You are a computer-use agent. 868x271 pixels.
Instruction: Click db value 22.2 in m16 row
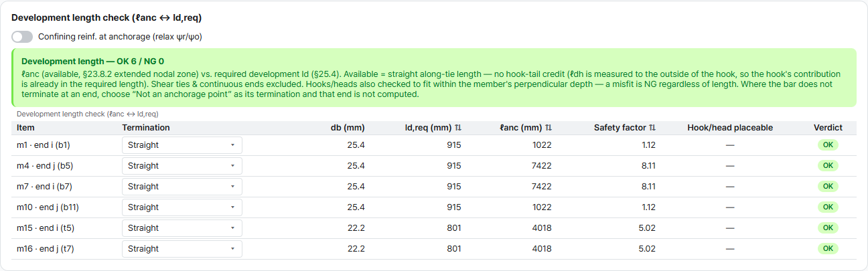coord(356,249)
